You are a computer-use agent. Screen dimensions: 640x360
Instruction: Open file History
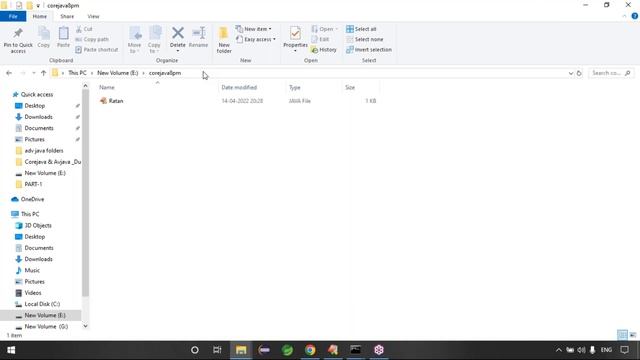point(324,49)
